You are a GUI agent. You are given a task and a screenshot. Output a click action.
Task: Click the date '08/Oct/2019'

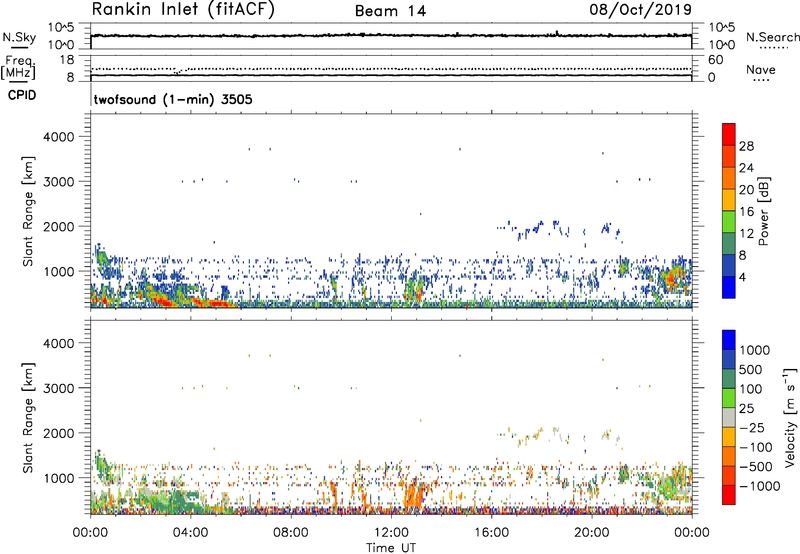click(x=641, y=10)
